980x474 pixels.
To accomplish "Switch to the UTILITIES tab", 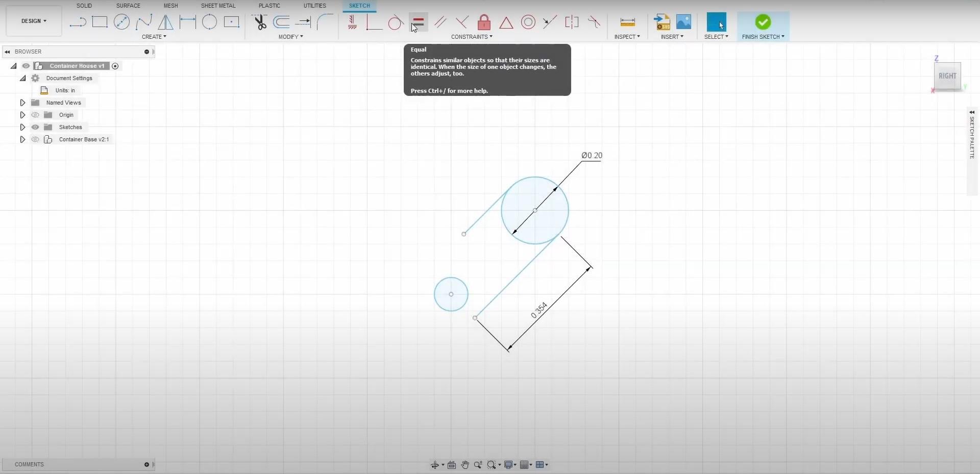I will click(x=315, y=6).
